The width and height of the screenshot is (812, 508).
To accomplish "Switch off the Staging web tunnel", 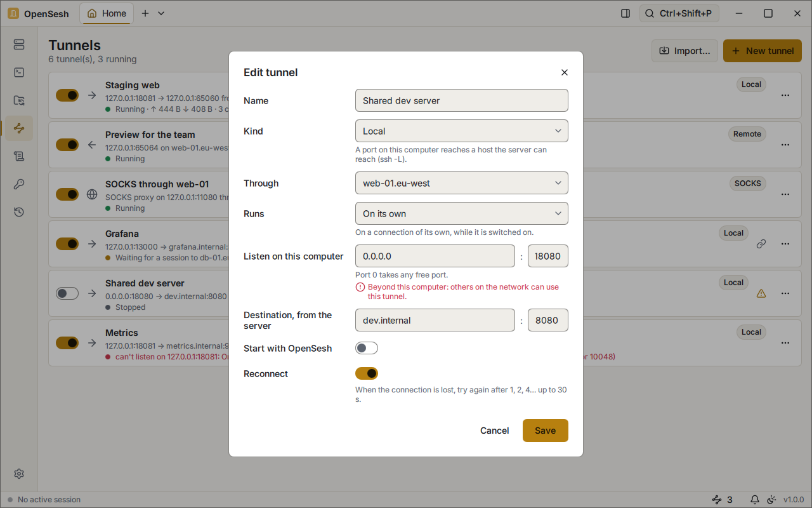I will (x=67, y=95).
